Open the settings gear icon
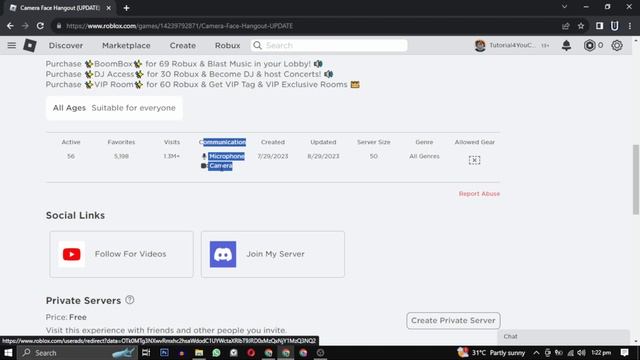640x360 pixels. tap(617, 45)
